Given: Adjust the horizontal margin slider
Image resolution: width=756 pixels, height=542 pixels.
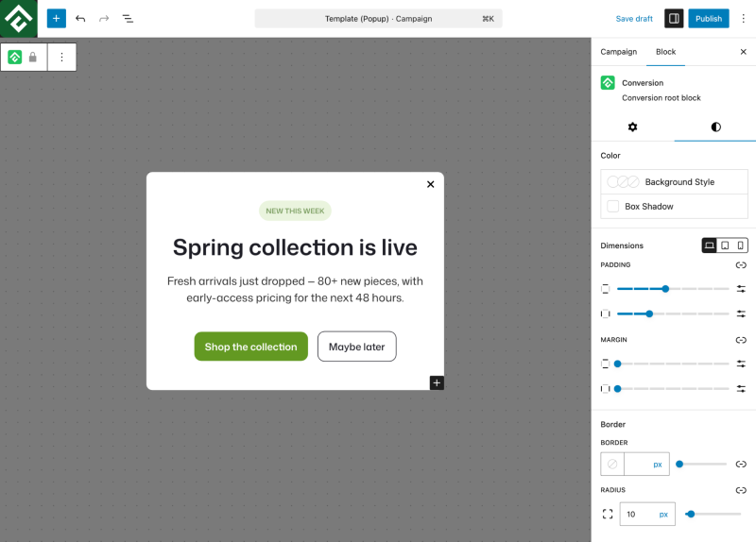Looking at the screenshot, I should pyautogui.click(x=673, y=389).
